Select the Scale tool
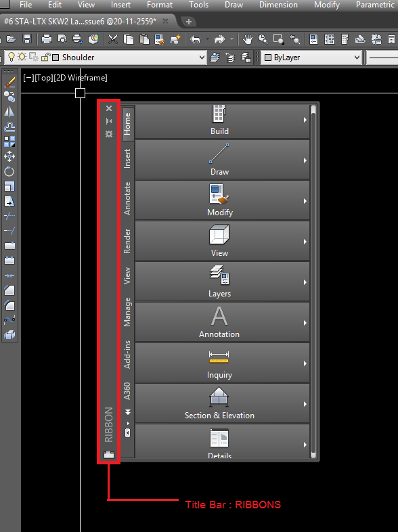The image size is (398, 532). pos(9,186)
